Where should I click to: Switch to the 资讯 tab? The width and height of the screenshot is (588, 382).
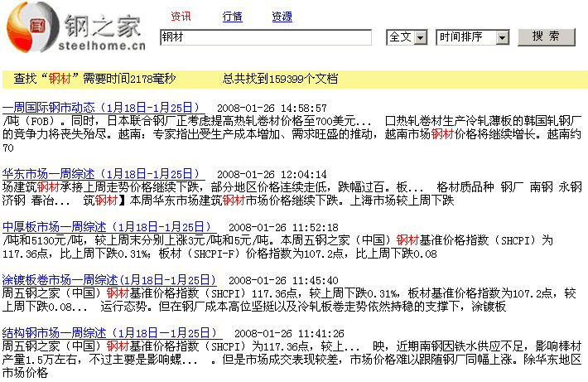(181, 17)
